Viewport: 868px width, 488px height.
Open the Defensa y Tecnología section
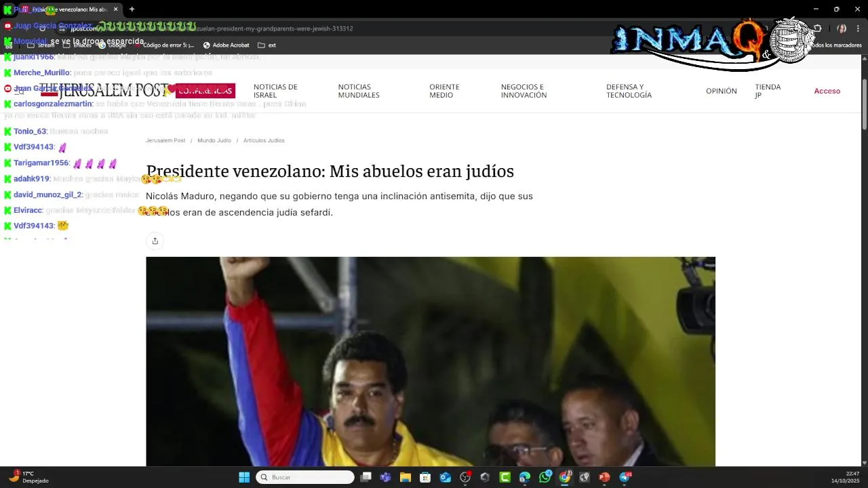pyautogui.click(x=629, y=91)
